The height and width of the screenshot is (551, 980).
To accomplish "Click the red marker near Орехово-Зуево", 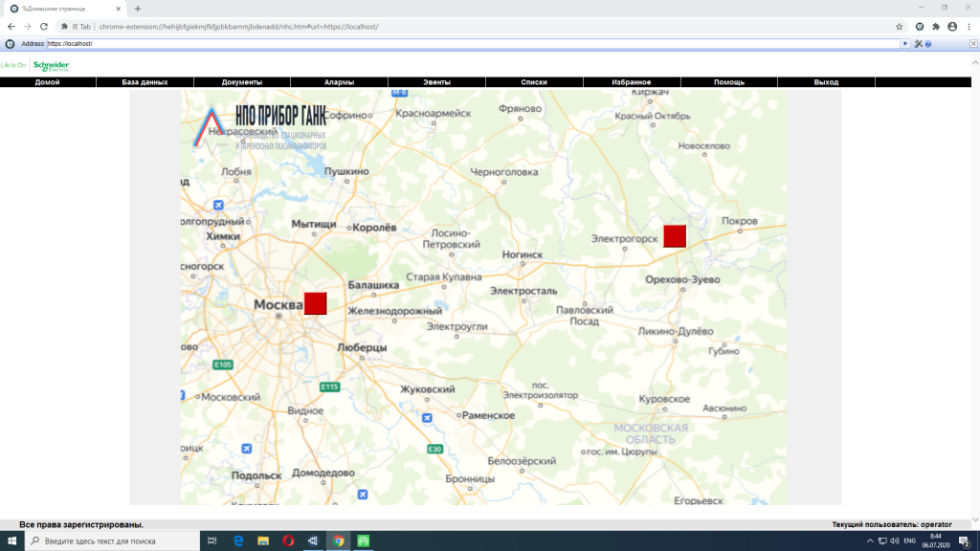I will coord(675,236).
